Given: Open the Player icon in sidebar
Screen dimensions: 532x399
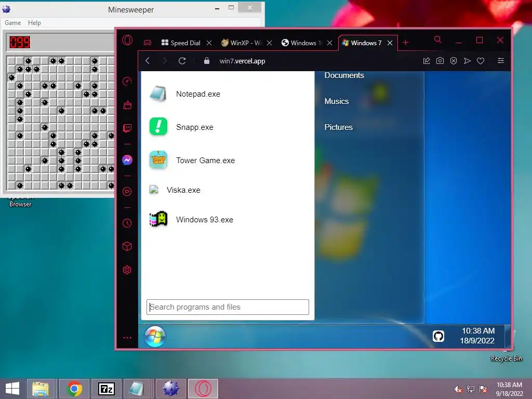Looking at the screenshot, I should point(127,192).
